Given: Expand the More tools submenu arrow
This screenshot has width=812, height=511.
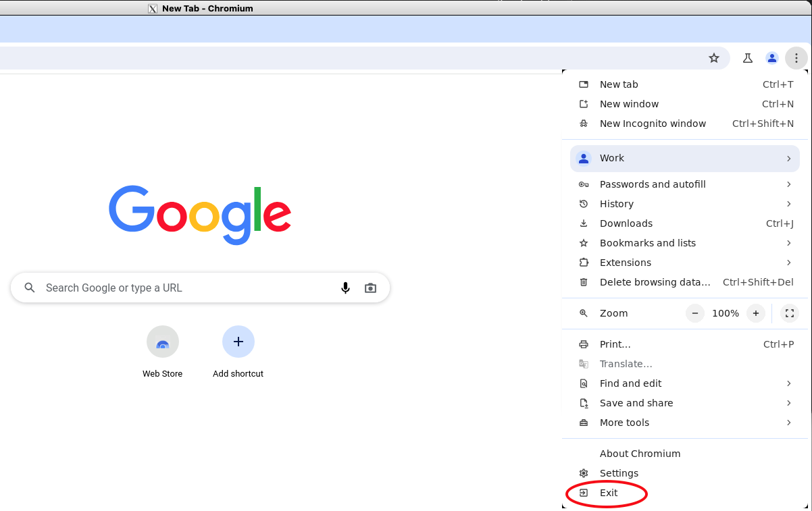Looking at the screenshot, I should click(788, 423).
